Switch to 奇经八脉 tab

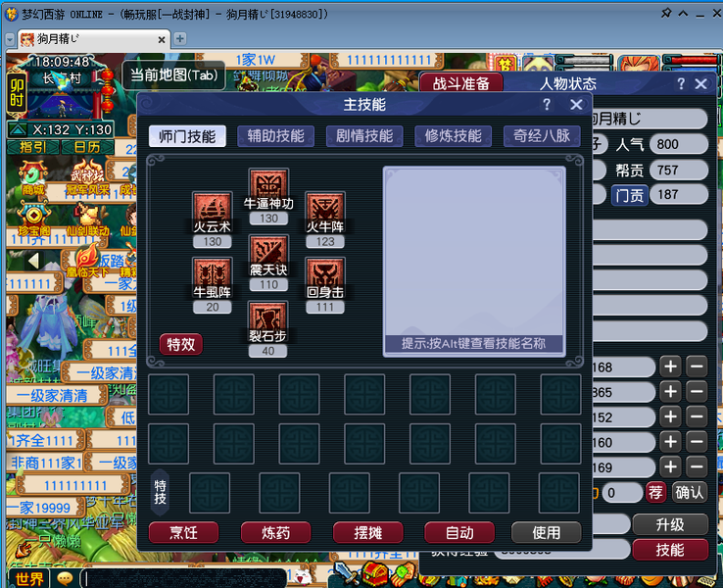point(542,136)
